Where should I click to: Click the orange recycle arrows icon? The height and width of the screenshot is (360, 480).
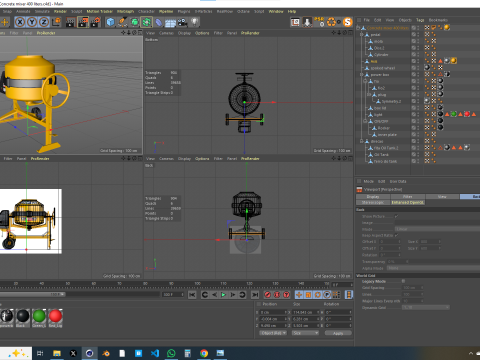pyautogui.click(x=331, y=22)
